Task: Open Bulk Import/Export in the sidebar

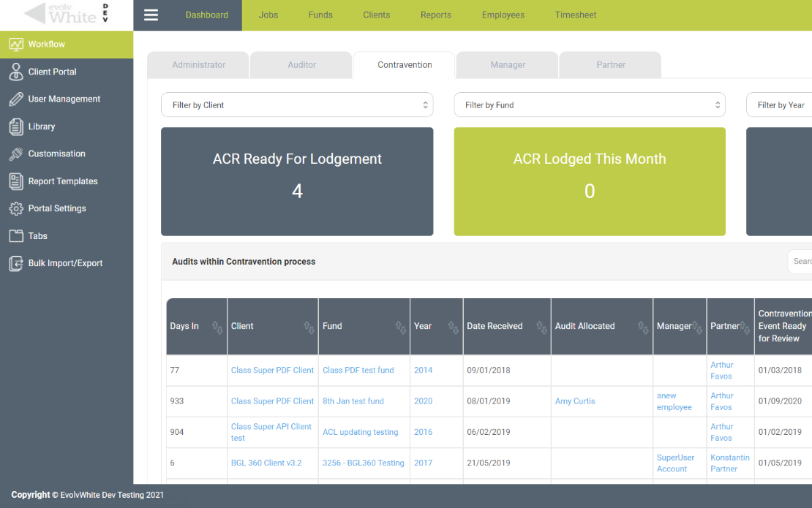Action: click(x=67, y=263)
